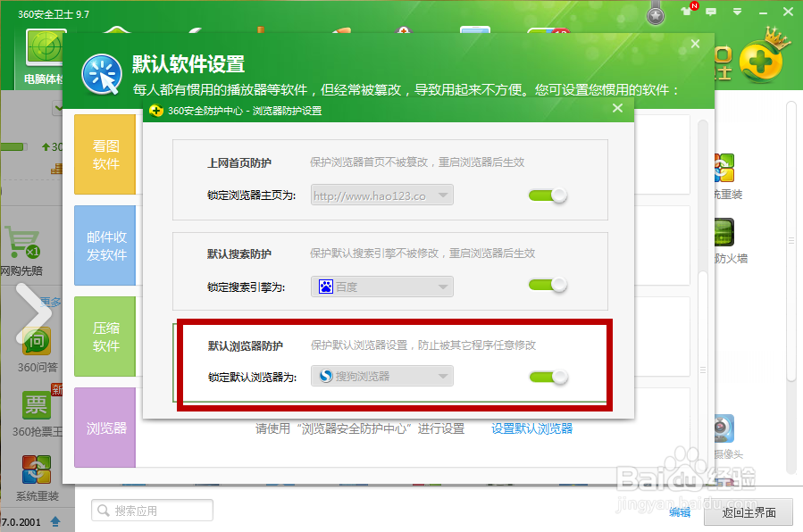Click the Baidu paw icon in search dropdown
The image size is (803, 532).
[326, 287]
